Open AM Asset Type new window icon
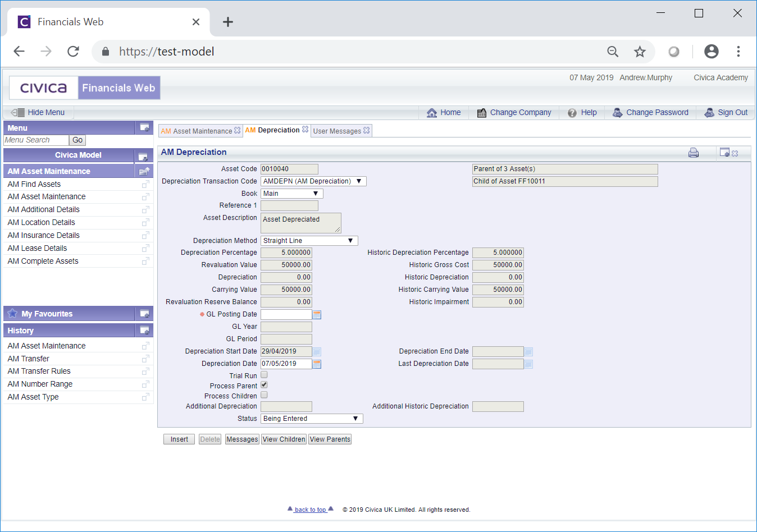 [145, 397]
